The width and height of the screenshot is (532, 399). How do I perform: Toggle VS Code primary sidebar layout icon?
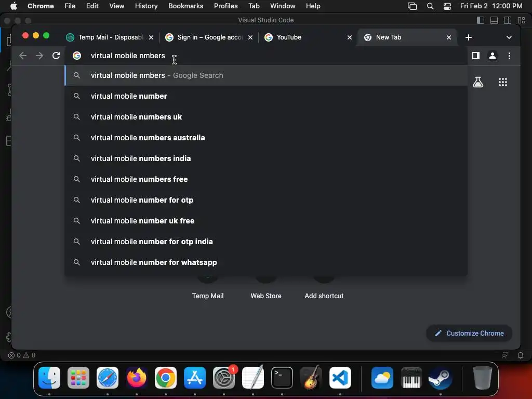click(481, 20)
